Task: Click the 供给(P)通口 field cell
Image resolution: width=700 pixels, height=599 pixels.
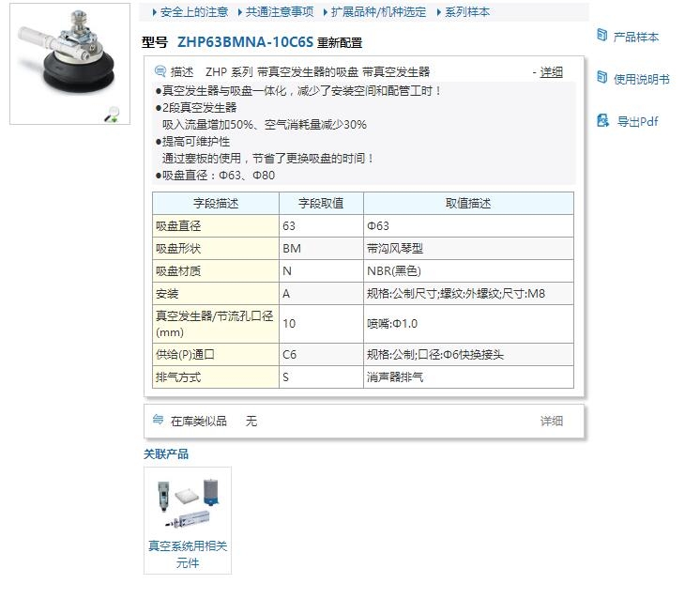Action: click(216, 355)
